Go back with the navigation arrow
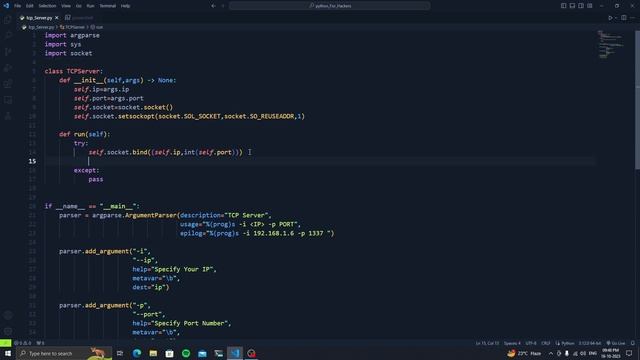 tap(213, 6)
